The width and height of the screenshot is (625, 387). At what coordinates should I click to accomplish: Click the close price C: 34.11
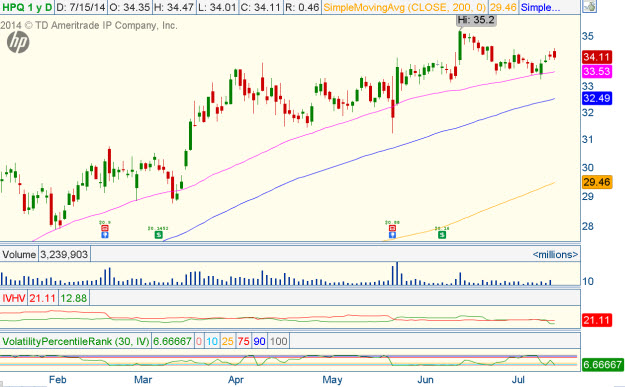click(261, 7)
